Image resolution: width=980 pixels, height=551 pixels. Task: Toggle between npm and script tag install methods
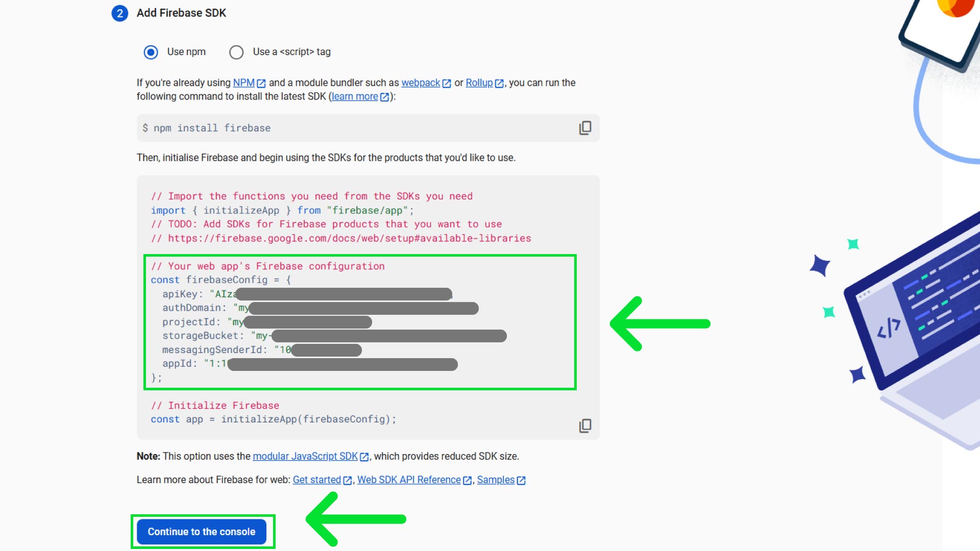click(236, 52)
